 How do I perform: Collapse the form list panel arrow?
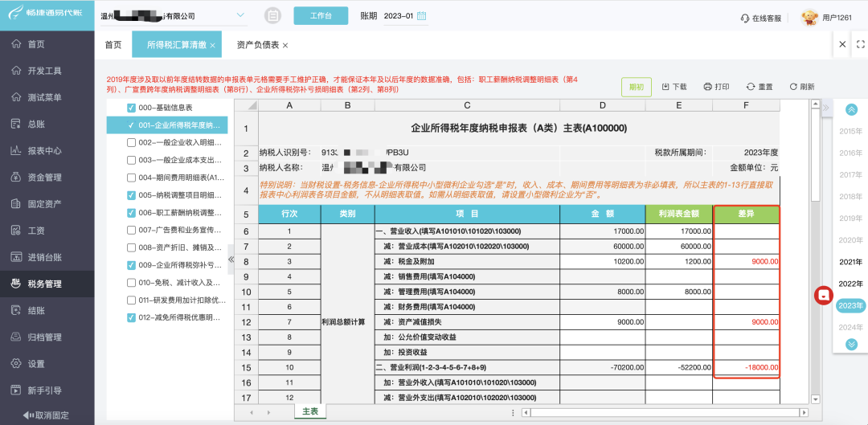pos(231,259)
